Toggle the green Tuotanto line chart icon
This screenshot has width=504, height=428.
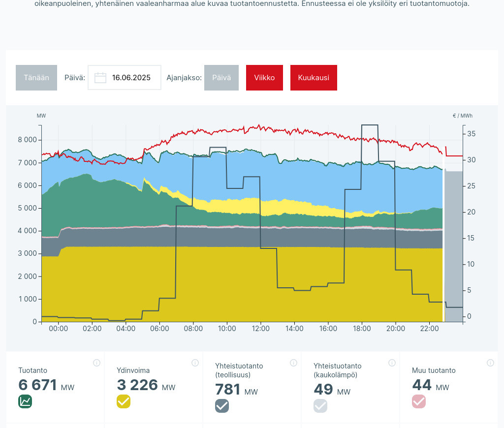pos(25,401)
